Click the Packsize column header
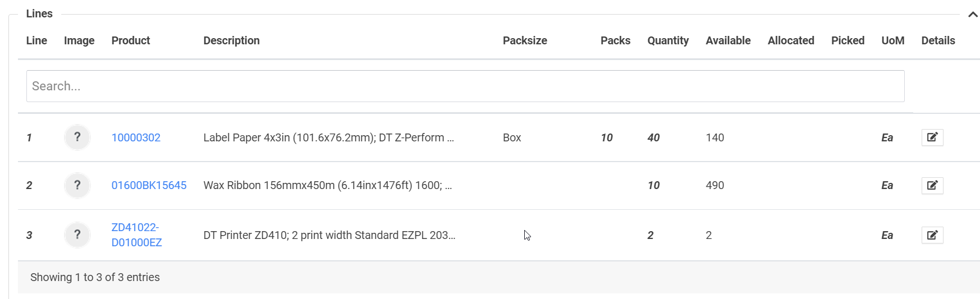The image size is (980, 299). (525, 40)
